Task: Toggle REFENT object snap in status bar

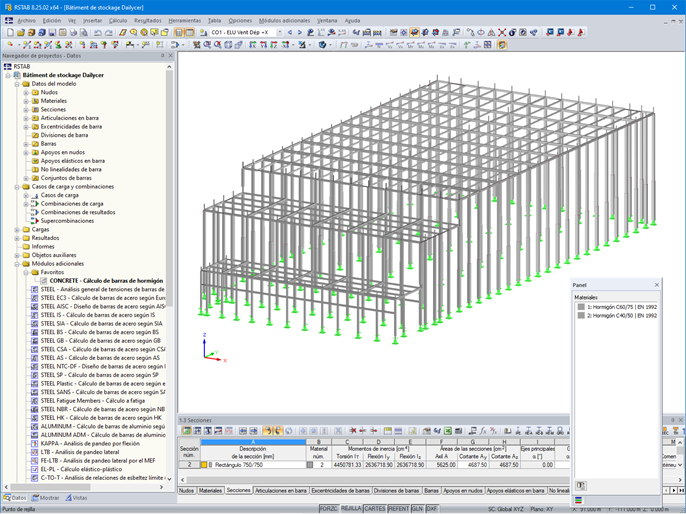Action: coord(399,509)
